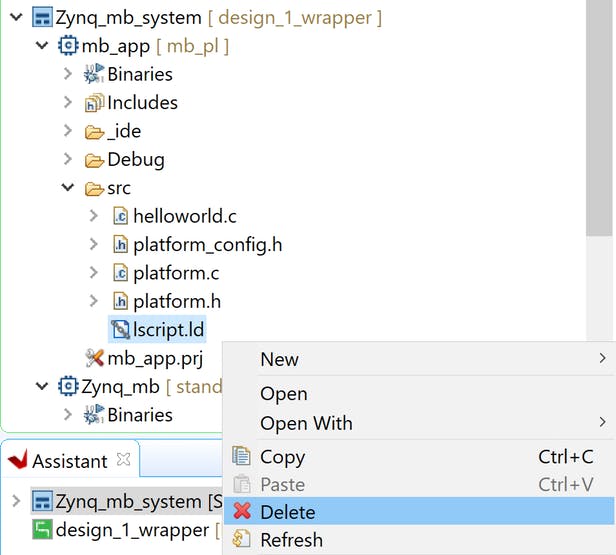Image resolution: width=616 pixels, height=555 pixels.
Task: Collapse the src folder
Action: click(x=67, y=188)
